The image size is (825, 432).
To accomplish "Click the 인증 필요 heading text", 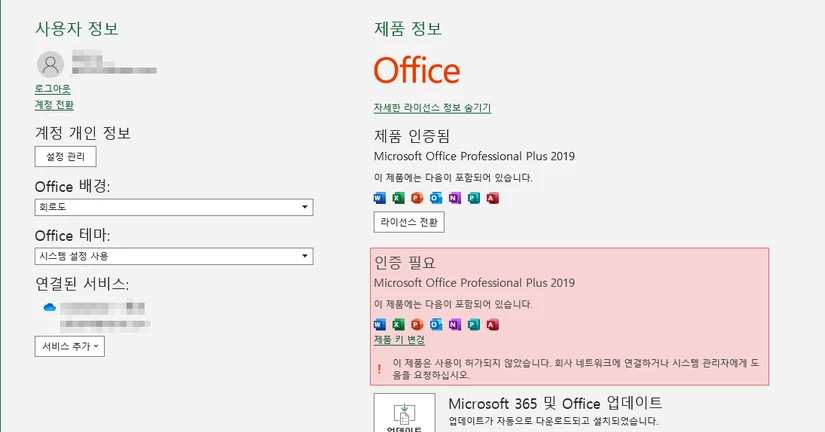I will [x=405, y=263].
